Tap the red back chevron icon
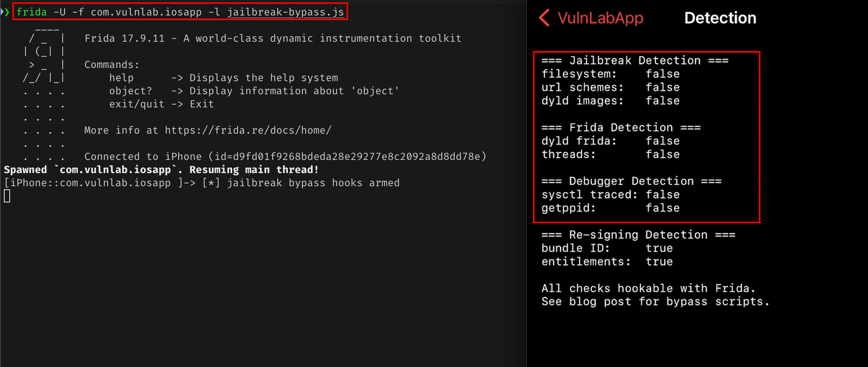The image size is (868, 367). click(x=544, y=18)
